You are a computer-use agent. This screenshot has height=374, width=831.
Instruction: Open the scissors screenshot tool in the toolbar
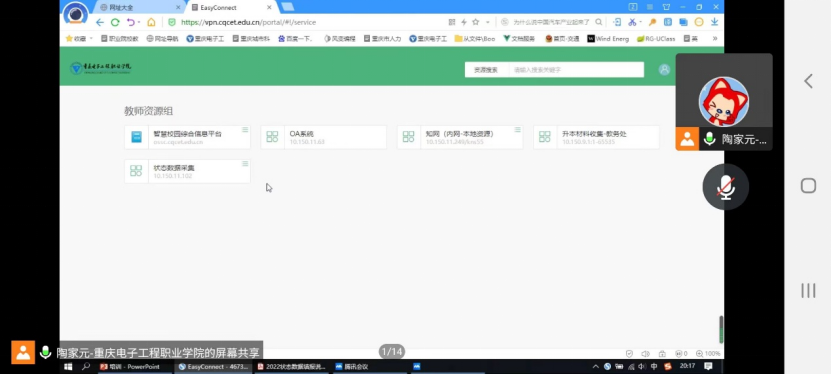point(632,22)
